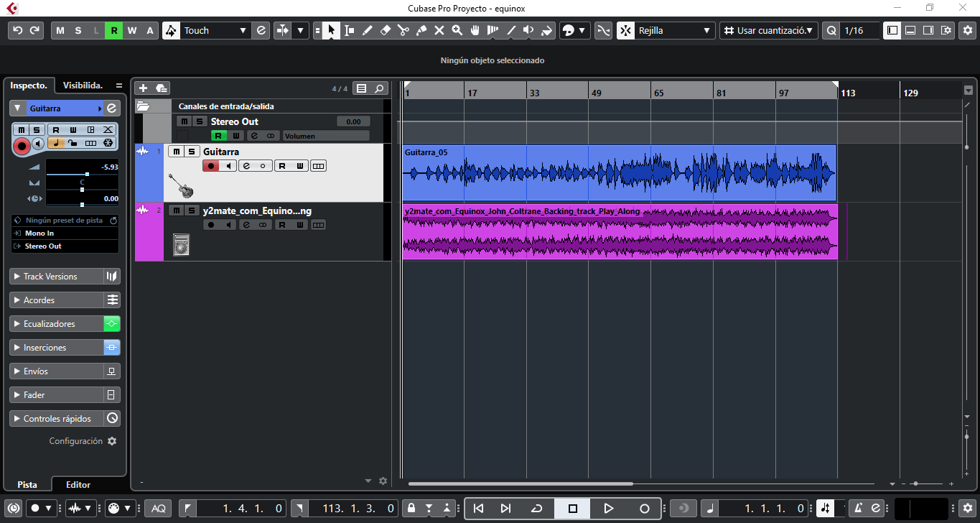The image size is (980, 523).
Task: Select the Color paint bucket tool
Action: coord(546,30)
